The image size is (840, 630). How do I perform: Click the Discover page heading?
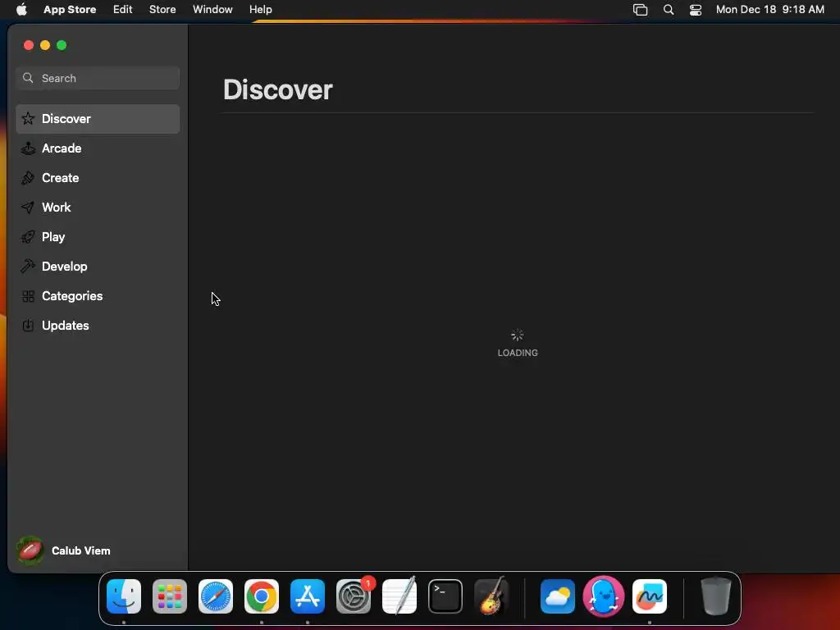(278, 90)
